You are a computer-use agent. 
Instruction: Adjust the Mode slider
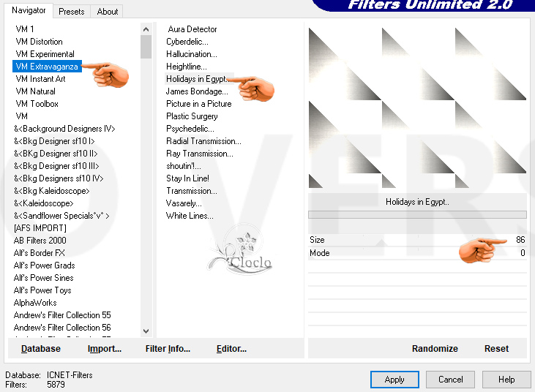(x=417, y=253)
